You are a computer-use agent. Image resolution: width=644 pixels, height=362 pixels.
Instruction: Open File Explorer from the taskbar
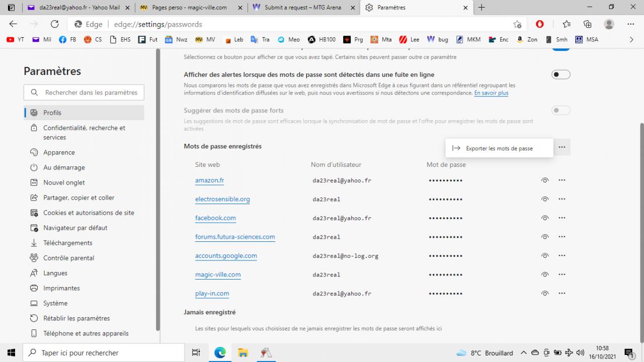point(243,352)
